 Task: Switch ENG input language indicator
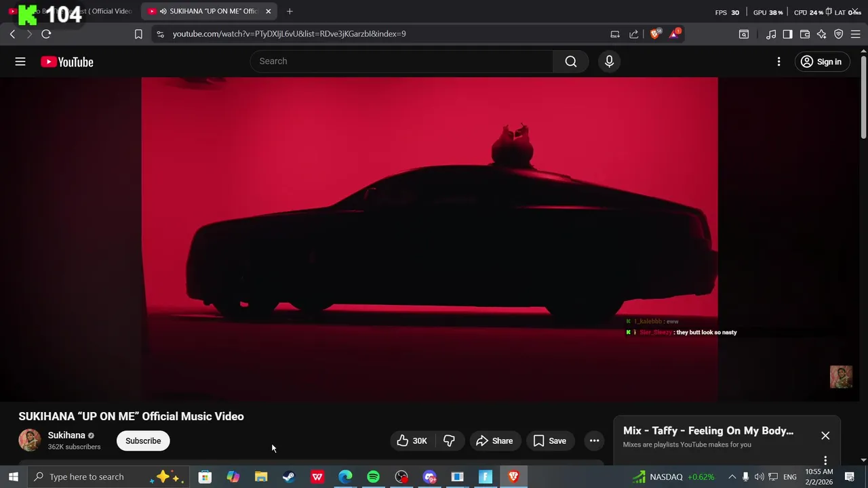790,476
